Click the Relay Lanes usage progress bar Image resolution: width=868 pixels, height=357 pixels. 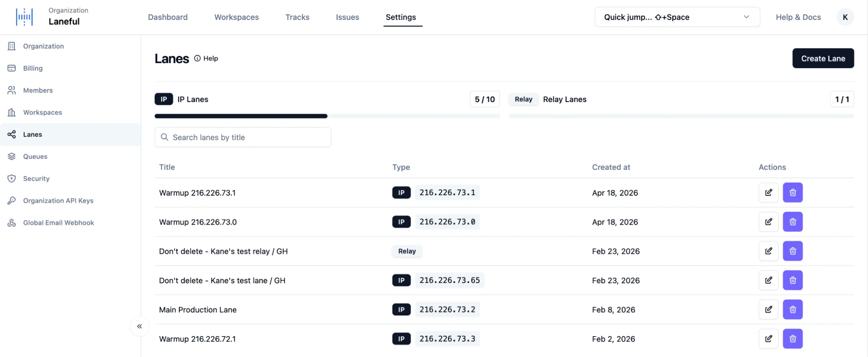click(x=681, y=116)
